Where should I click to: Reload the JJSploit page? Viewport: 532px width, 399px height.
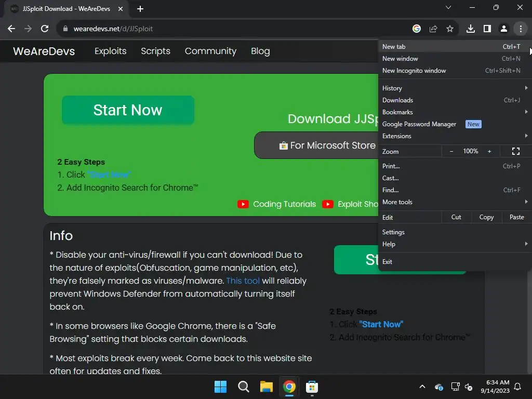[x=45, y=29]
